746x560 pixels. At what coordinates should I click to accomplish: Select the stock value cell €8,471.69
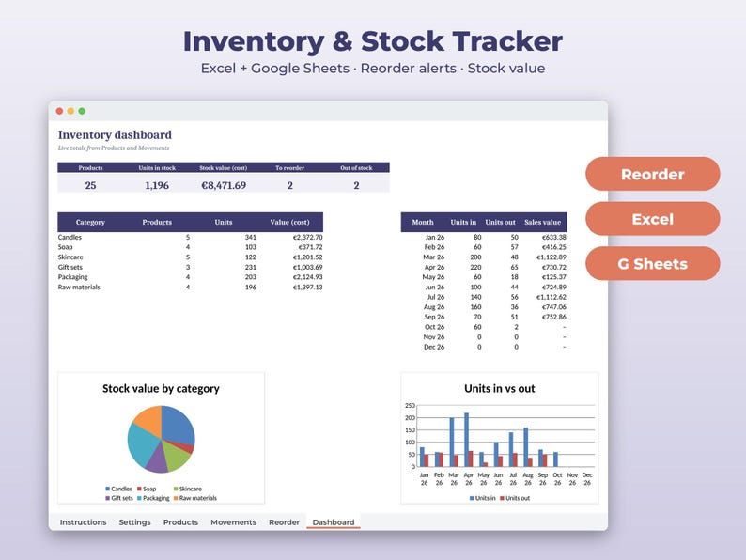pyautogui.click(x=224, y=185)
